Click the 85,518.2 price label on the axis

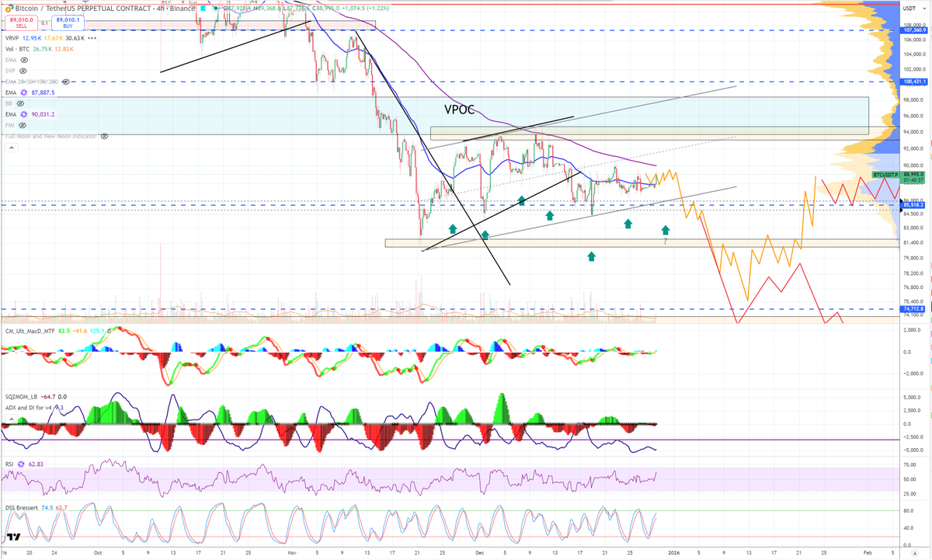[x=914, y=206]
